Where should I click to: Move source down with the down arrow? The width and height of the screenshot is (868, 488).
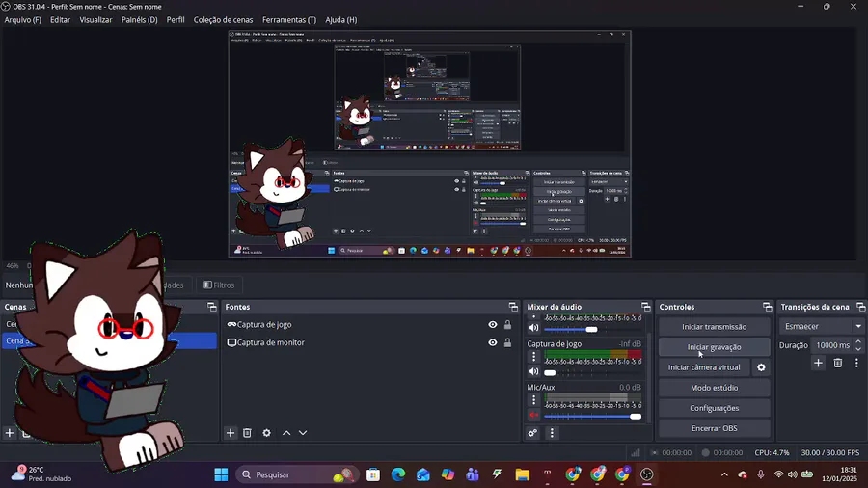click(x=303, y=433)
